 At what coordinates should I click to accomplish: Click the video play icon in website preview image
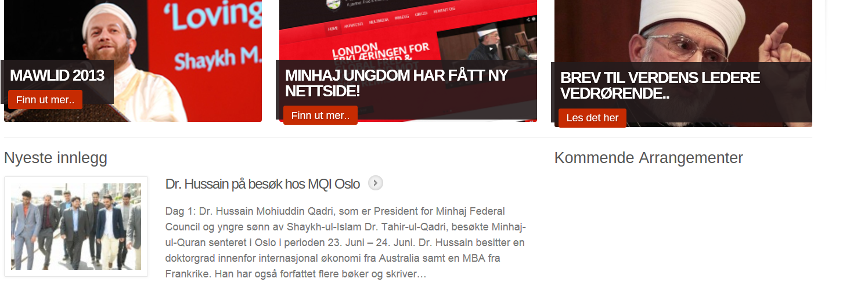coord(492,48)
